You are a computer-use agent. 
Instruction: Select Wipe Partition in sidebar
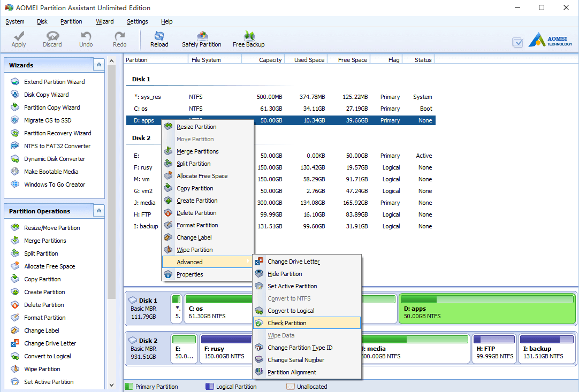point(42,369)
